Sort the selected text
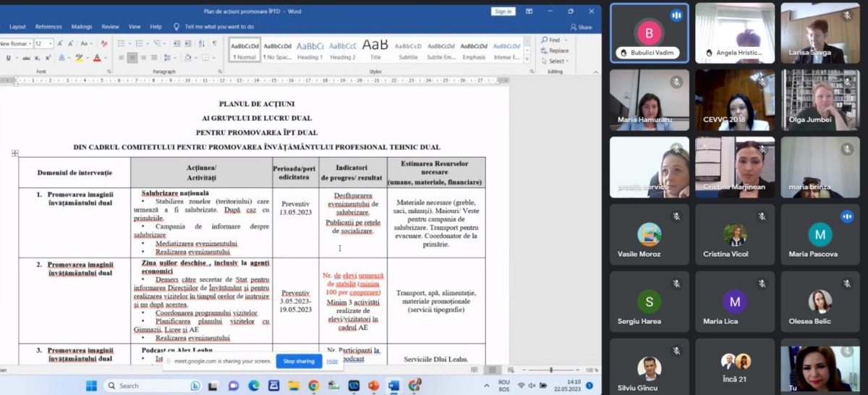The height and width of the screenshot is (395, 868). (x=202, y=43)
